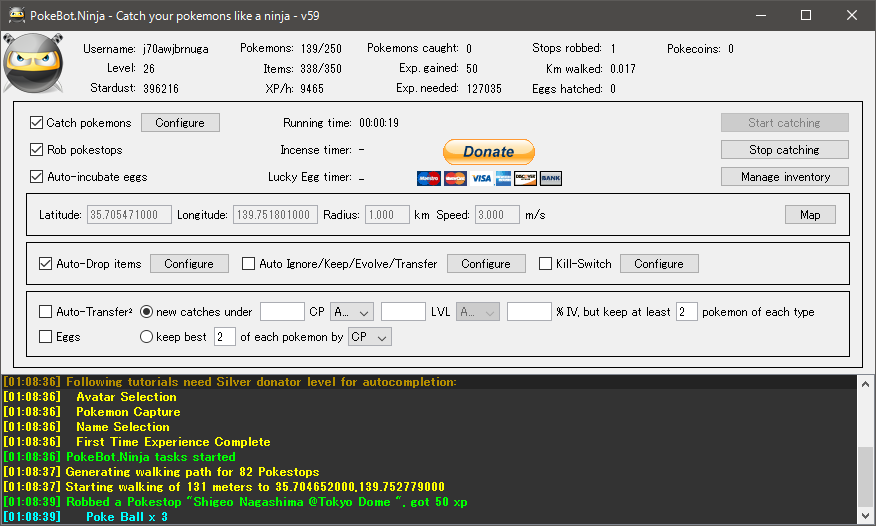Click the log scrollbar down arrow
876x526 pixels.
click(x=865, y=515)
